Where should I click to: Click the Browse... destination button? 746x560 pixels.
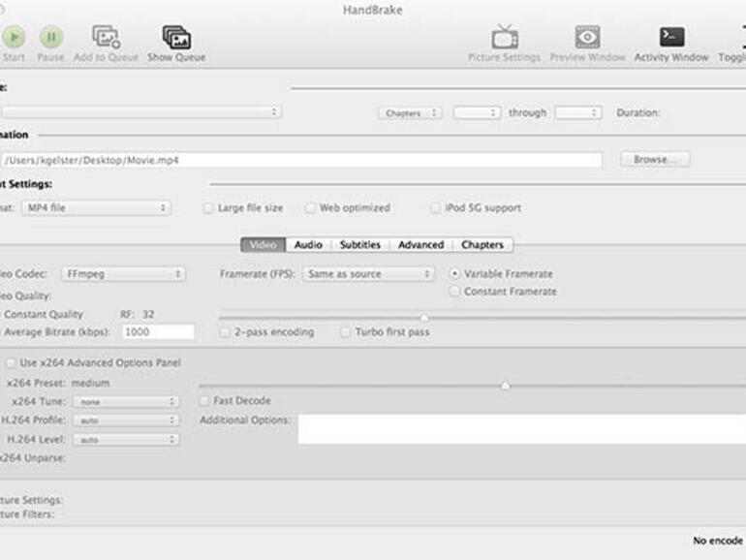tap(655, 160)
